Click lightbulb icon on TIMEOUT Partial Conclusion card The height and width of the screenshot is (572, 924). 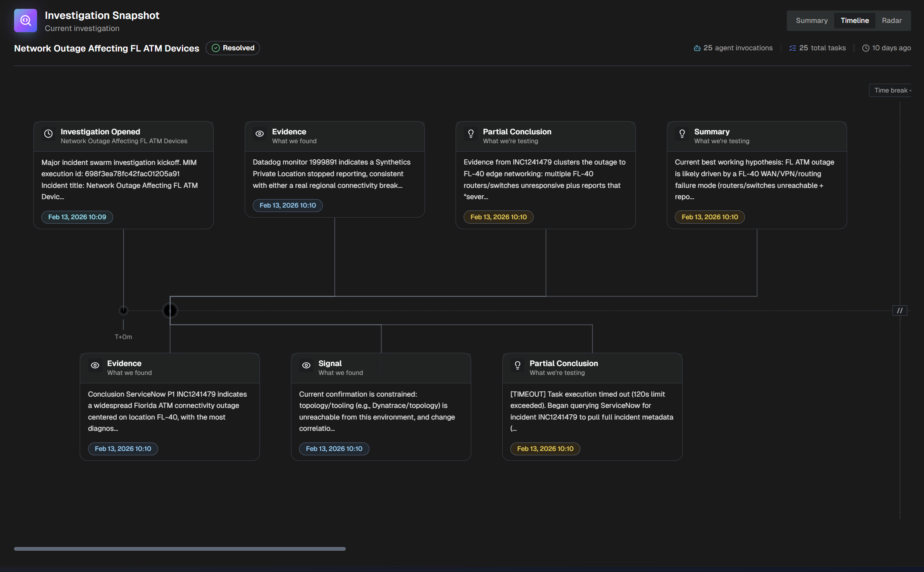point(517,366)
